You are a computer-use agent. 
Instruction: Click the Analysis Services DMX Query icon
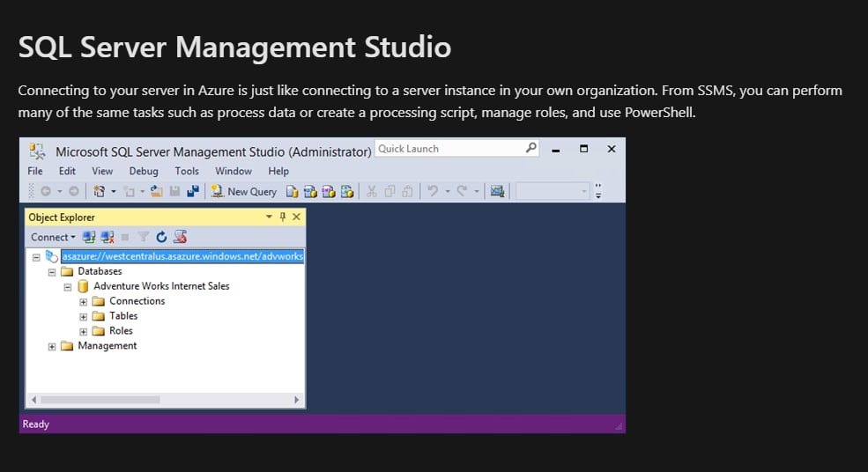click(329, 191)
